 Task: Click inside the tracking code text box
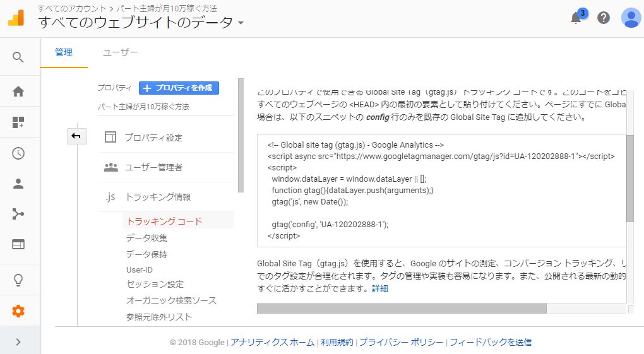point(441,190)
